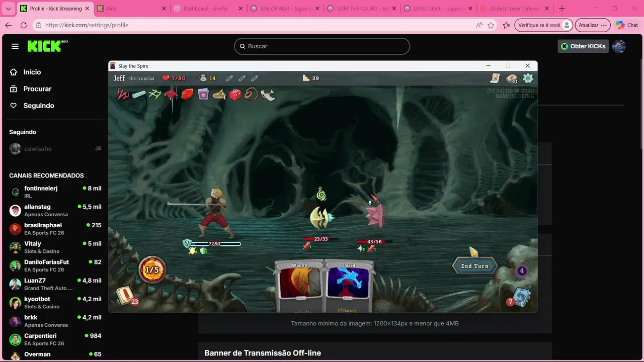Open the Kick user avatar menu
Viewport: 644px width, 362px height.
[x=619, y=46]
